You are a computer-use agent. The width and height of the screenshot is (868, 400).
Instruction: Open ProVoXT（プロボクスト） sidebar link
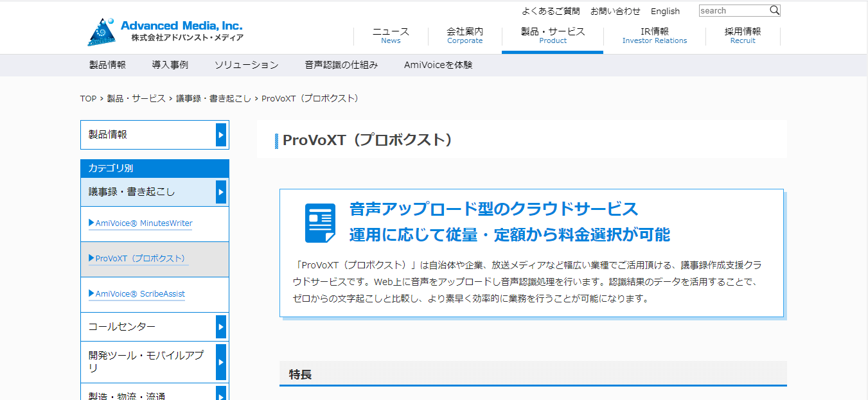click(140, 259)
